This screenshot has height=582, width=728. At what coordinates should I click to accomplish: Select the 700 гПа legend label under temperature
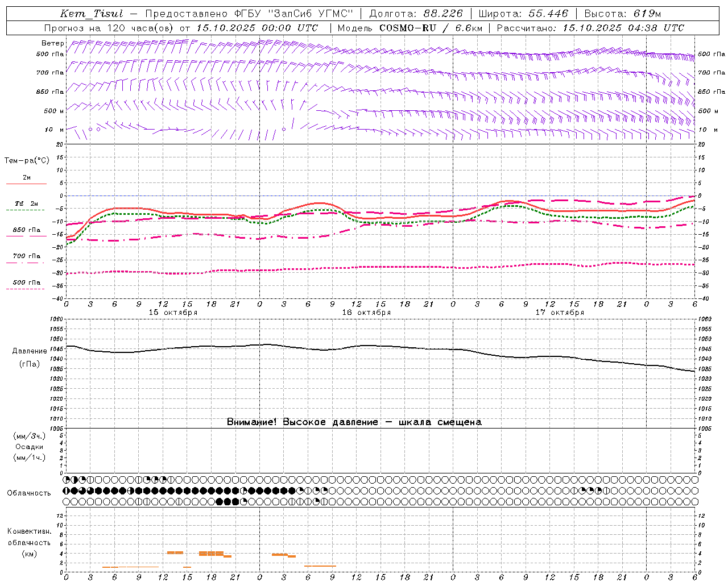(27, 256)
